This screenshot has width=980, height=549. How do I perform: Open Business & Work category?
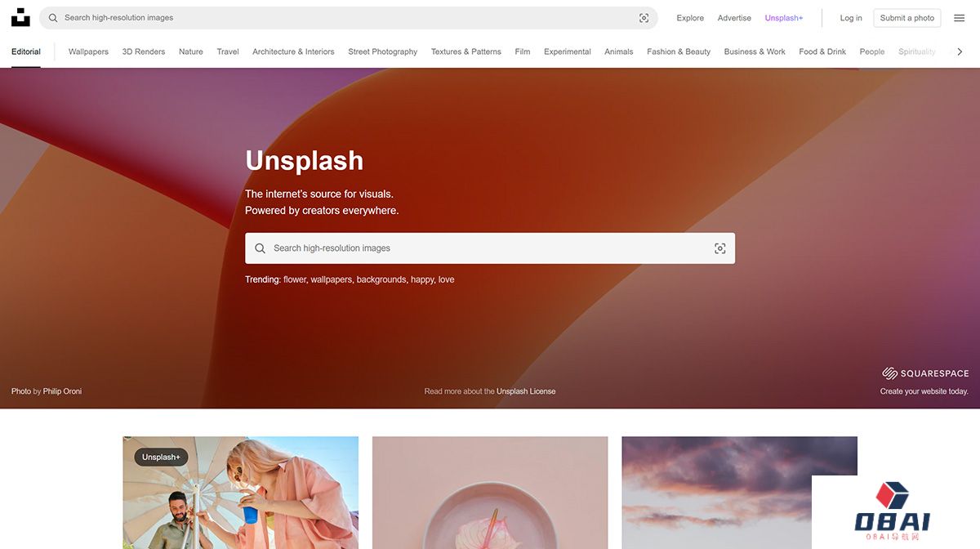point(755,51)
